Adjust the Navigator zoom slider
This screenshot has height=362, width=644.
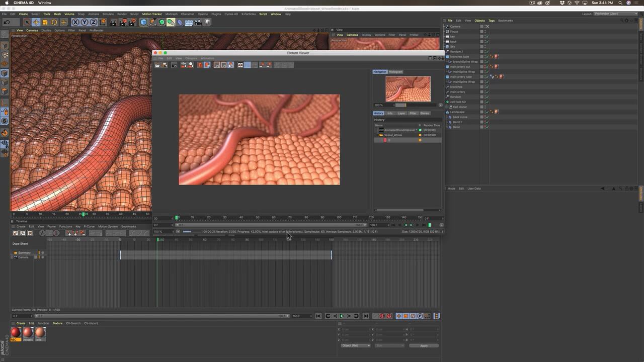400,105
